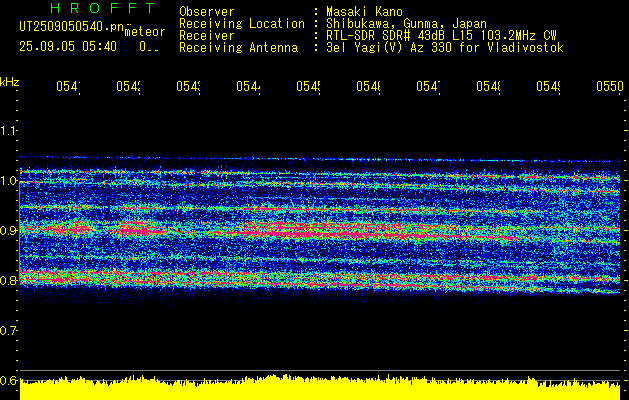This screenshot has width=629, height=400.
Task: Click the 0548 time marker
Action: coord(488,86)
